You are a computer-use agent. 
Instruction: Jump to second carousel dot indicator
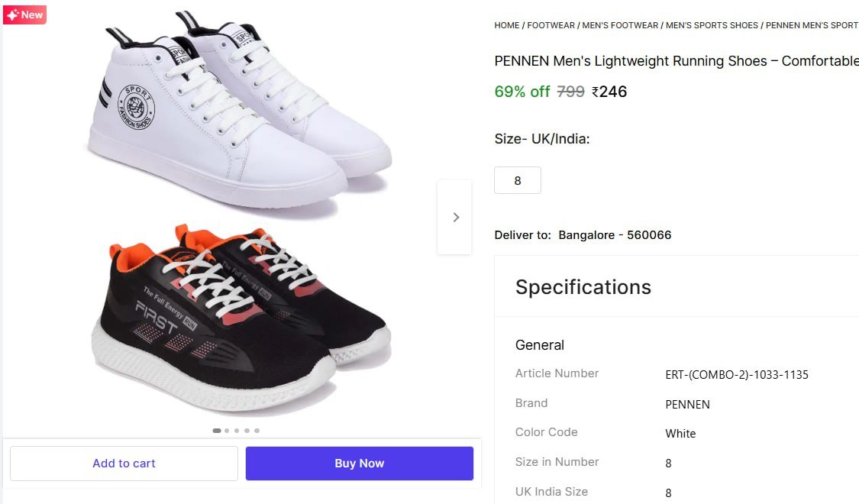pyautogui.click(x=227, y=431)
